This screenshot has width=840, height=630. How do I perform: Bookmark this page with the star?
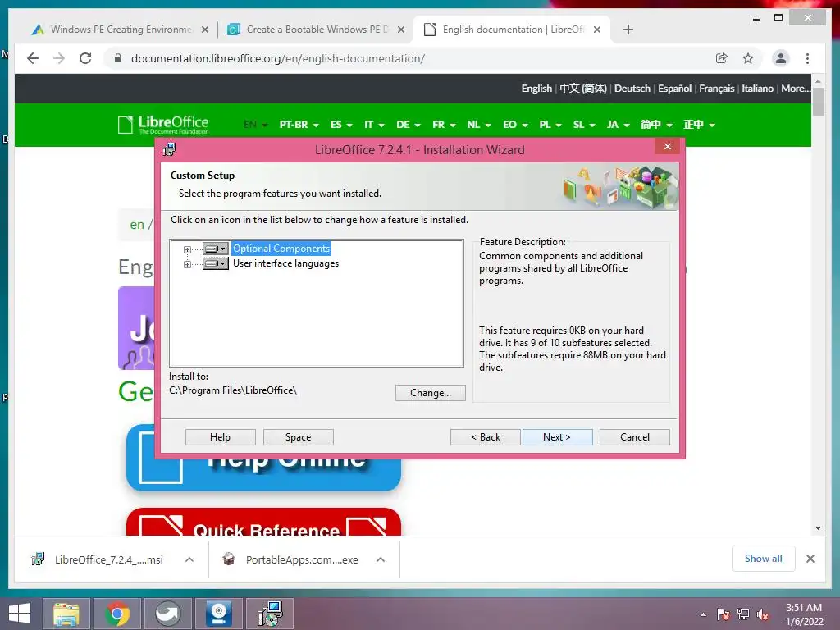point(748,58)
